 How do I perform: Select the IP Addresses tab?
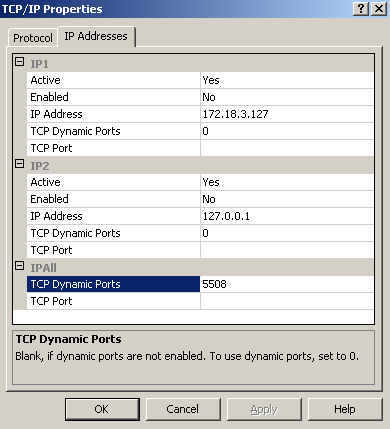click(96, 36)
